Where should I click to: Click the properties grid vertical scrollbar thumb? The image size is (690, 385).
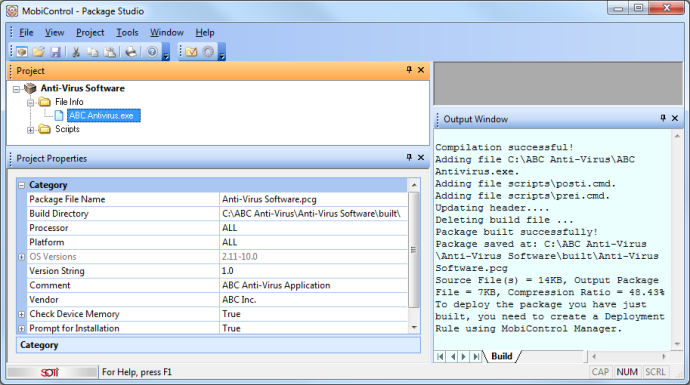414,249
